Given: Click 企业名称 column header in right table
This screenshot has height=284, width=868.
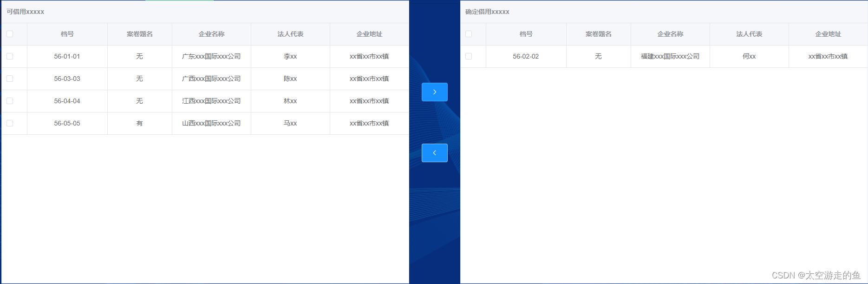Looking at the screenshot, I should click(x=670, y=34).
